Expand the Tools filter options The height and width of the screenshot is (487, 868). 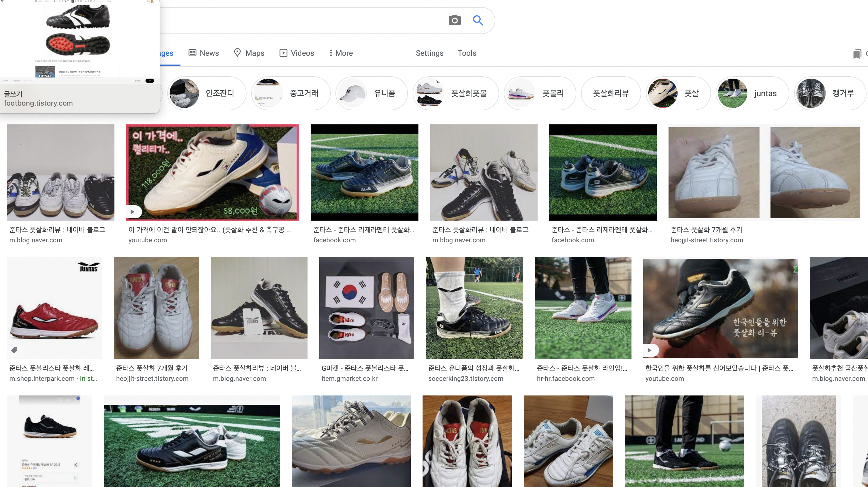pyautogui.click(x=467, y=53)
